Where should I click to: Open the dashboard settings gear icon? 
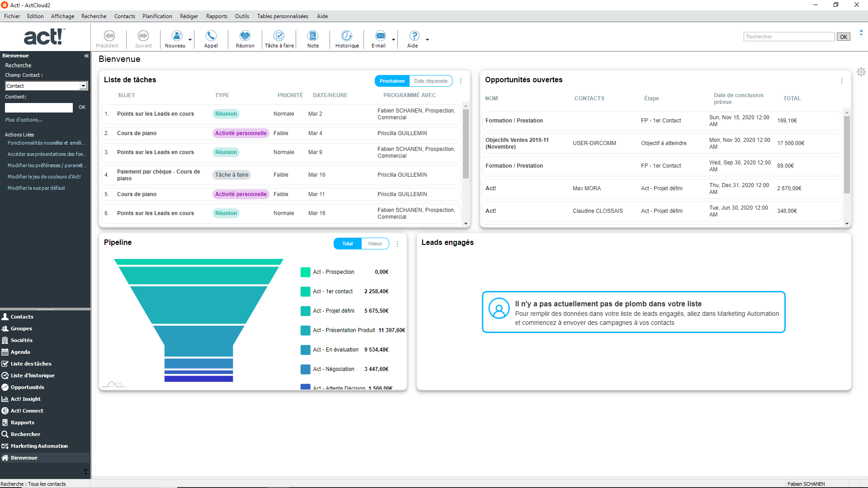tap(861, 72)
